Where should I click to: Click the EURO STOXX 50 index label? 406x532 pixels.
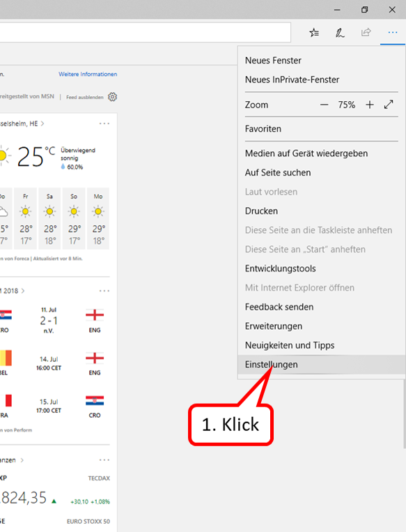pyautogui.click(x=88, y=522)
